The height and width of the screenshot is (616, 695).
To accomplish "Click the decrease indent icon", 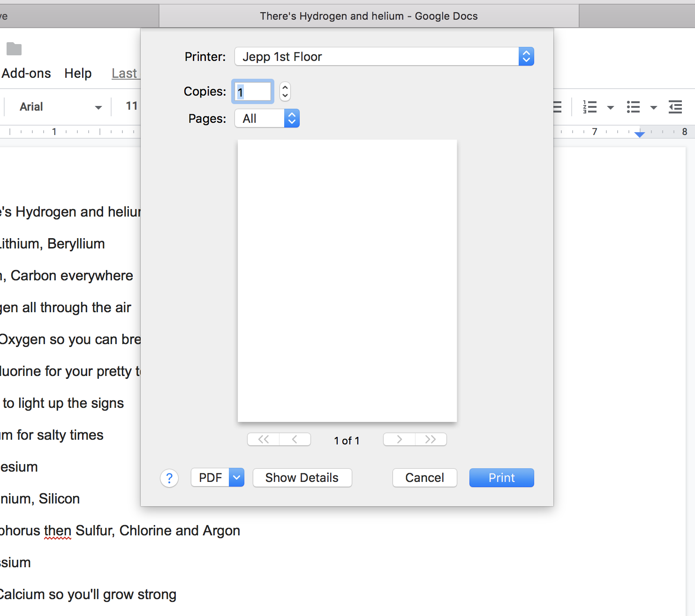I will click(675, 107).
